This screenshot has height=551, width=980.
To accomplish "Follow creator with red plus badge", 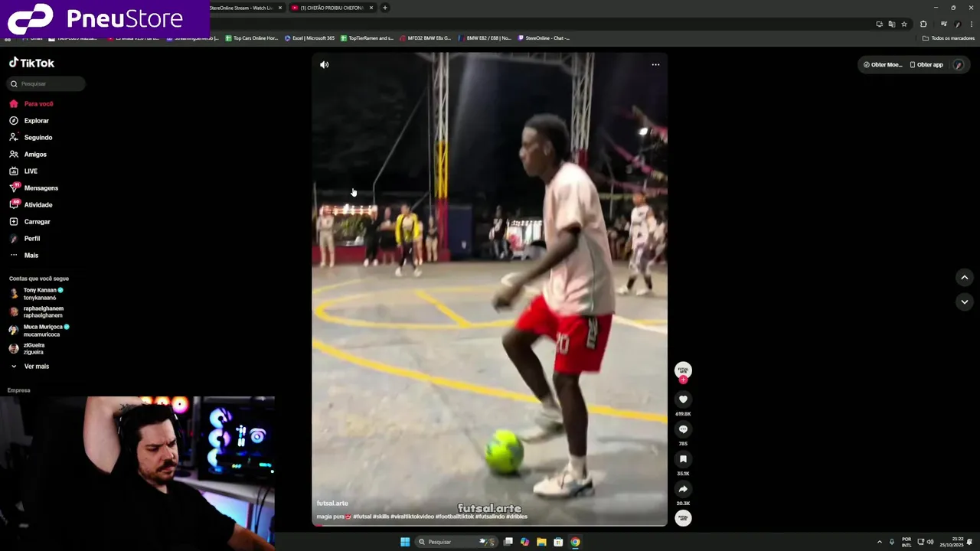I will pyautogui.click(x=683, y=380).
